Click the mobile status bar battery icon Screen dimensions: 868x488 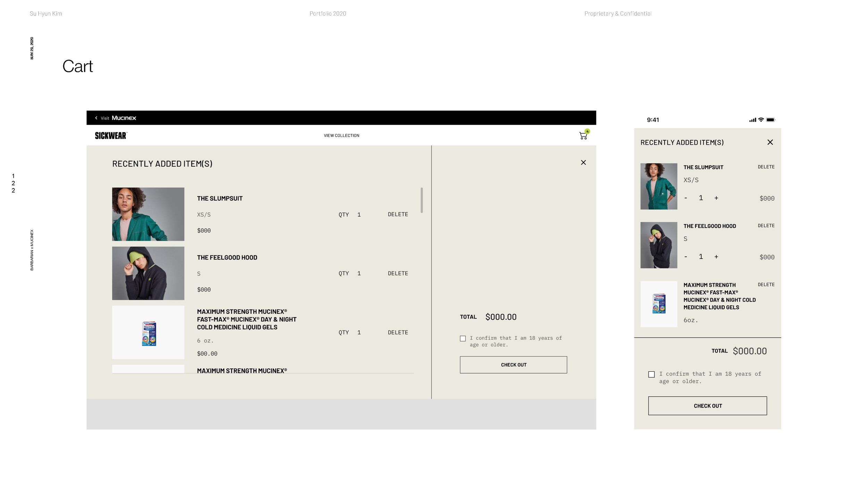(770, 120)
